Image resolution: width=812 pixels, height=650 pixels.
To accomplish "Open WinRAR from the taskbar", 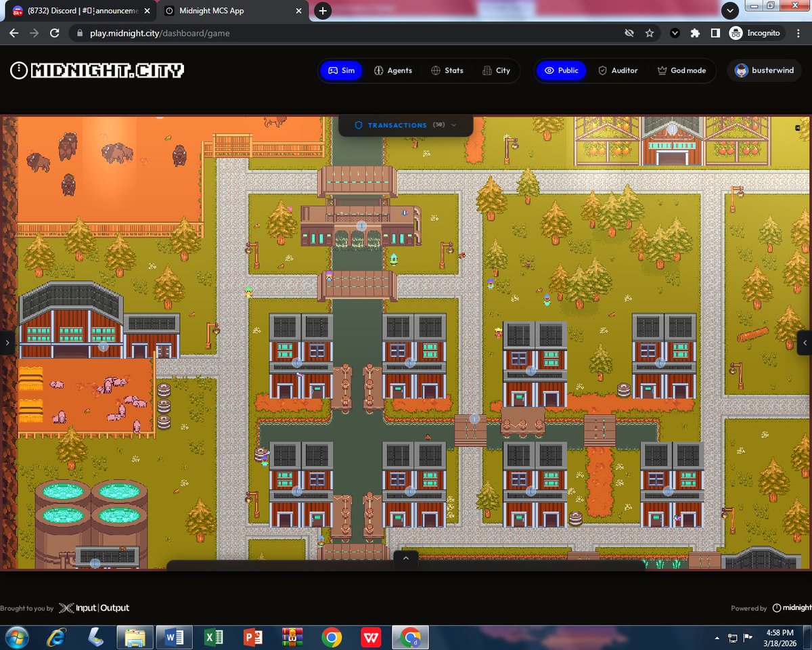I will [292, 637].
